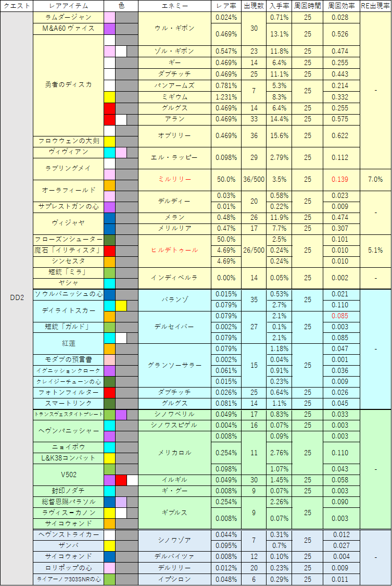Click the red ヒルデトゥール enemy name
392x586 pixels.
174,251
